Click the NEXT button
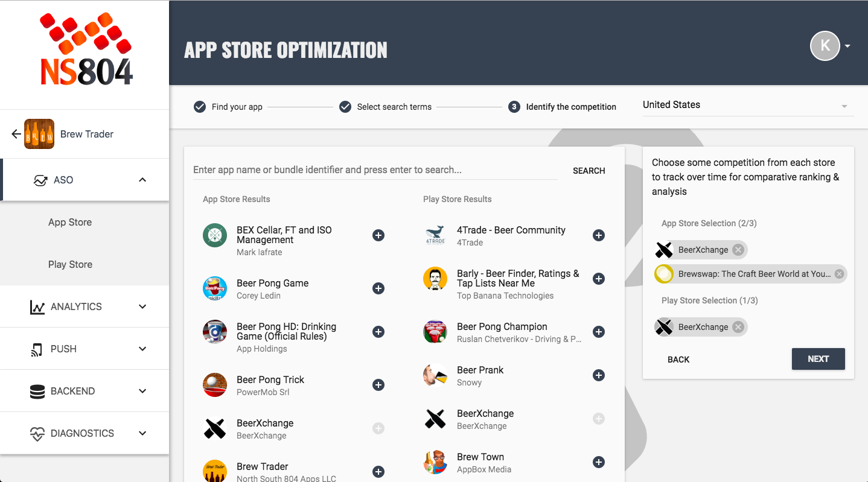Screen dimensions: 868x482 818,359
